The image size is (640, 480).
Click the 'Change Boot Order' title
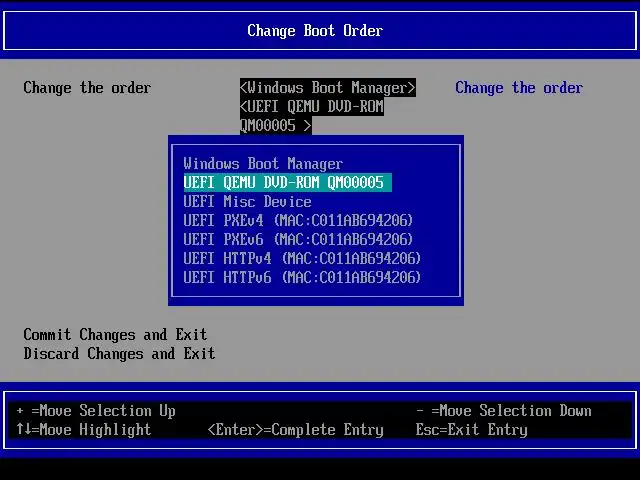coord(315,31)
